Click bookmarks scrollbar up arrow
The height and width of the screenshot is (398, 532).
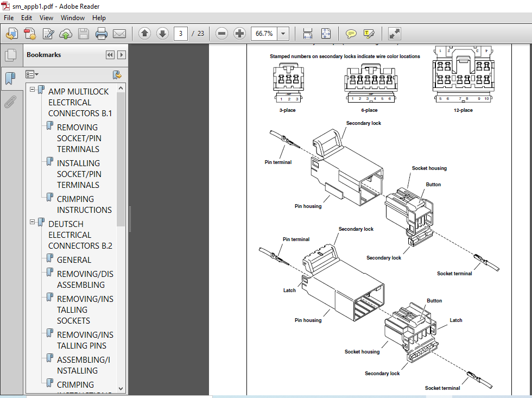[x=121, y=88]
